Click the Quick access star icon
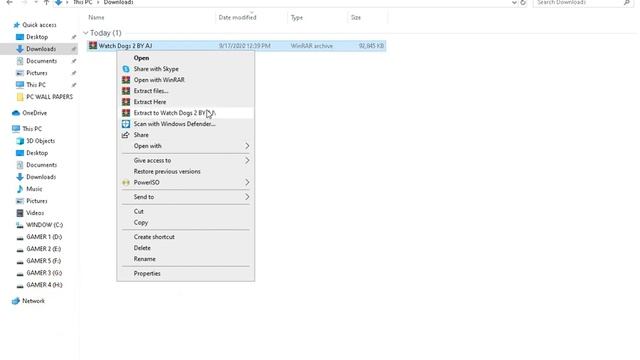 (x=16, y=25)
